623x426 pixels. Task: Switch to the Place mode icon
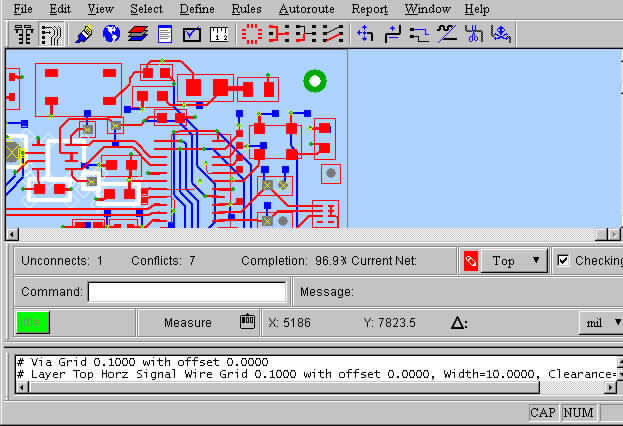click(x=24, y=34)
